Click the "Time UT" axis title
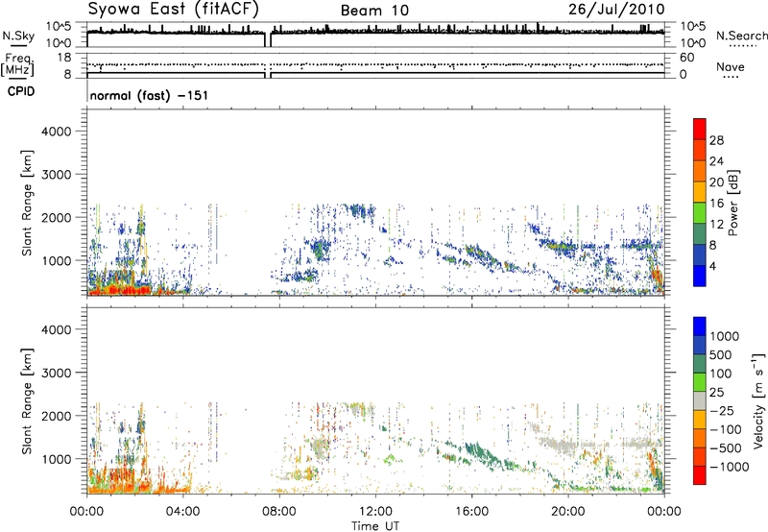This screenshot has height=532, width=768. 375,526
